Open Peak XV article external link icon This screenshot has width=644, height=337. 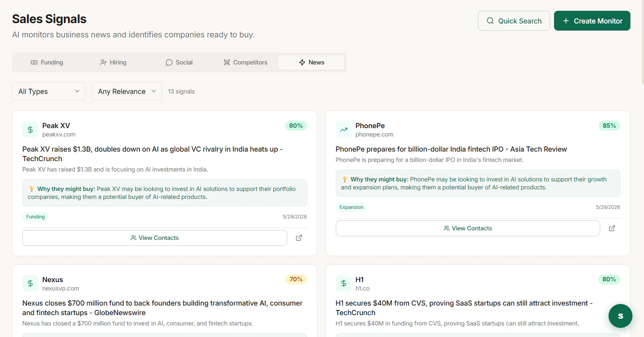(x=299, y=238)
